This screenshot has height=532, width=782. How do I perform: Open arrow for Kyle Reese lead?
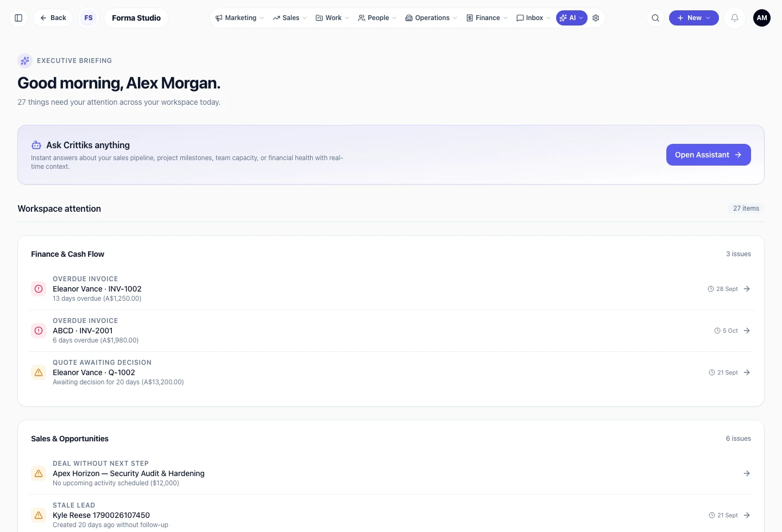747,515
